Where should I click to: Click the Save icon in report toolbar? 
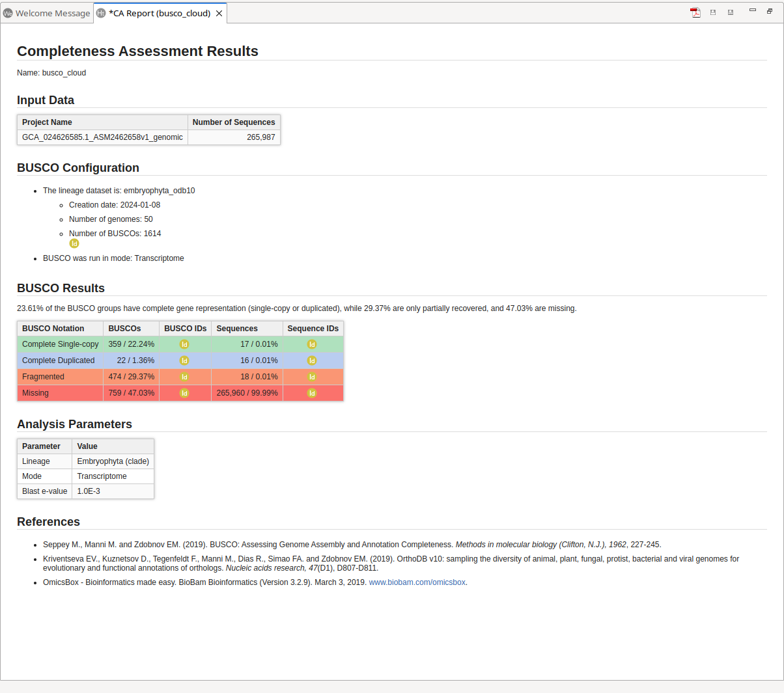[x=713, y=12]
